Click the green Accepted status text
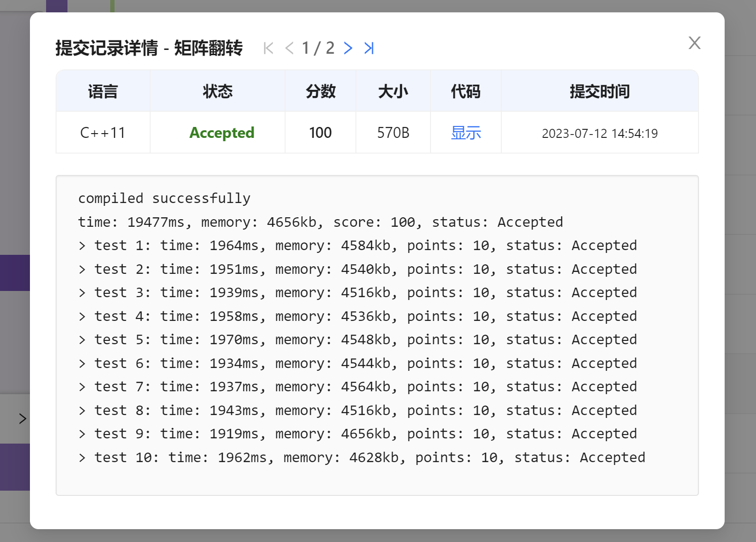 tap(222, 133)
